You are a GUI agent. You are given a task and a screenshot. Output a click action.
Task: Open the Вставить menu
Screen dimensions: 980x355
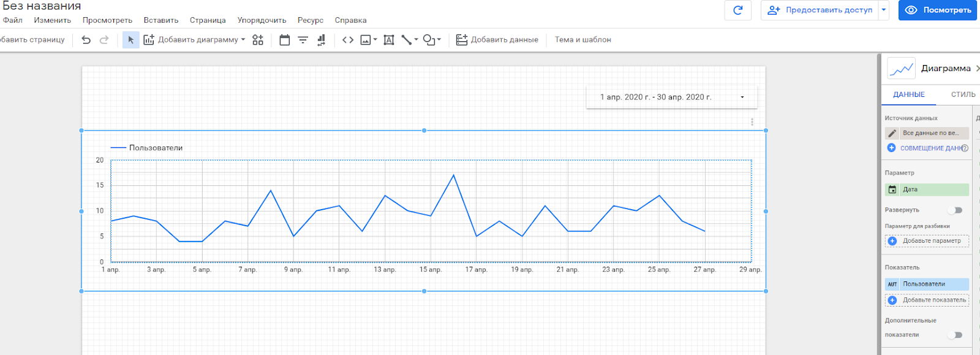161,20
